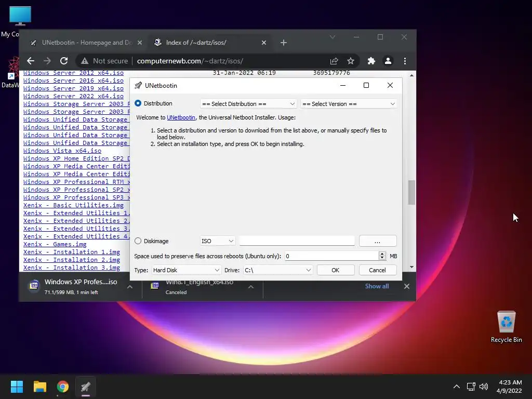This screenshot has height=399, width=532.
Task: Click the persistence space MB field
Action: coord(331,256)
